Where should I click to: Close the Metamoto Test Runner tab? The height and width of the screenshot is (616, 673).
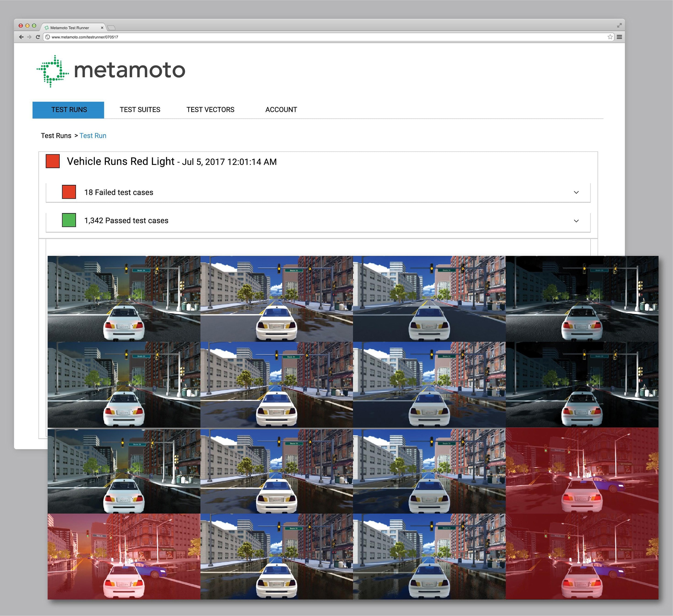coord(102,28)
